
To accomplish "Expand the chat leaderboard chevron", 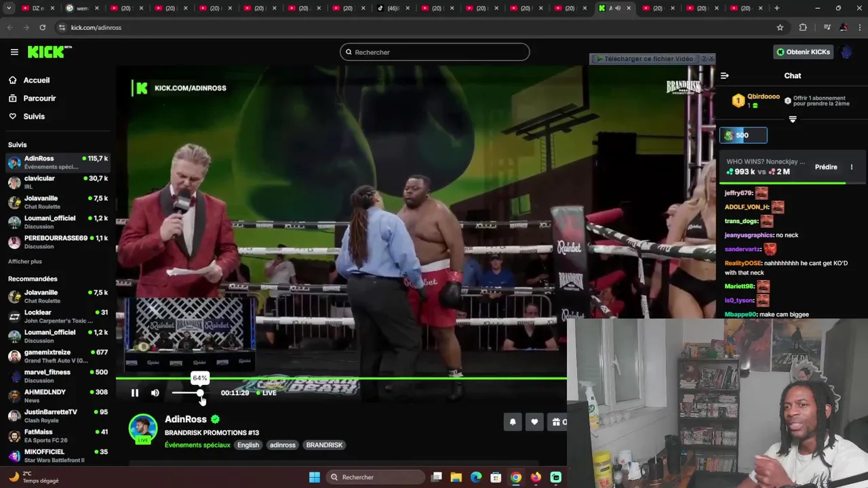I will [793, 119].
